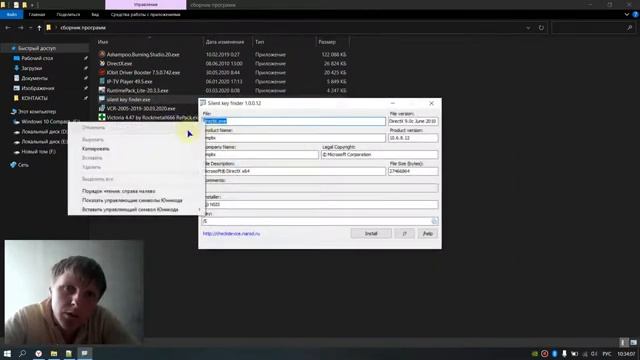The image size is (640, 360).
Task: Choose show Unicode control characters item
Action: (x=132, y=200)
